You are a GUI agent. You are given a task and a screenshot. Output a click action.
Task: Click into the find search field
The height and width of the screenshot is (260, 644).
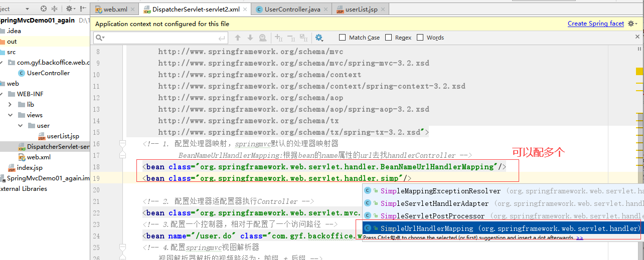160,38
